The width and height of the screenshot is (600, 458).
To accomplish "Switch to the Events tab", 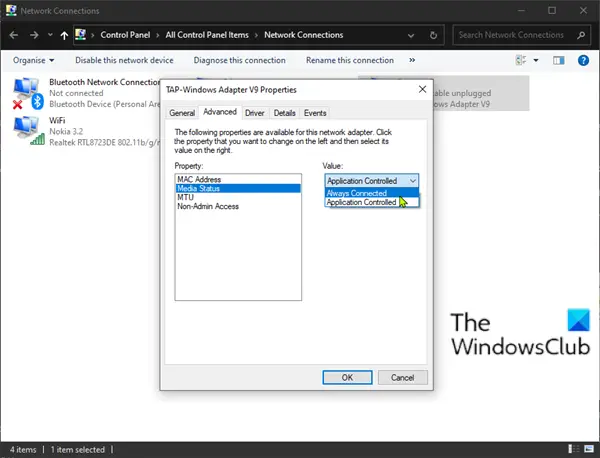I will 315,113.
